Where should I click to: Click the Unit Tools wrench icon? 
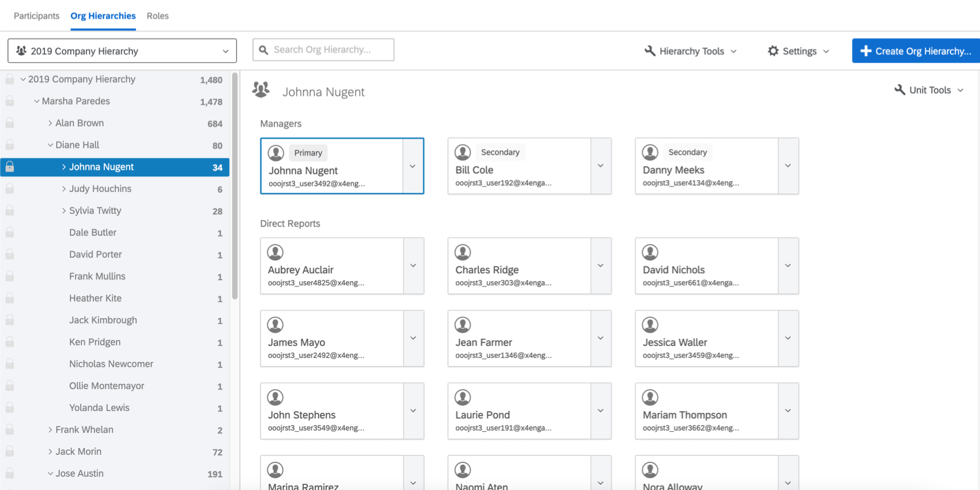(899, 90)
